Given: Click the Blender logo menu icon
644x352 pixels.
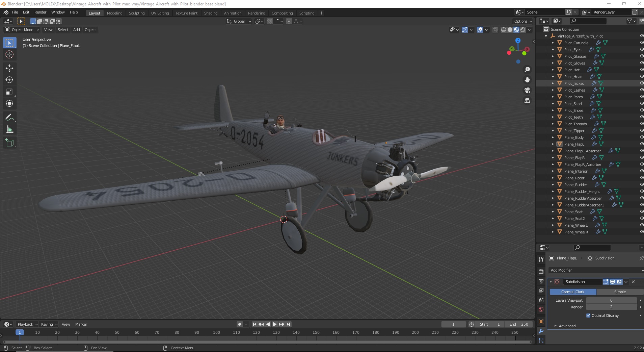Looking at the screenshot, I should [x=6, y=12].
